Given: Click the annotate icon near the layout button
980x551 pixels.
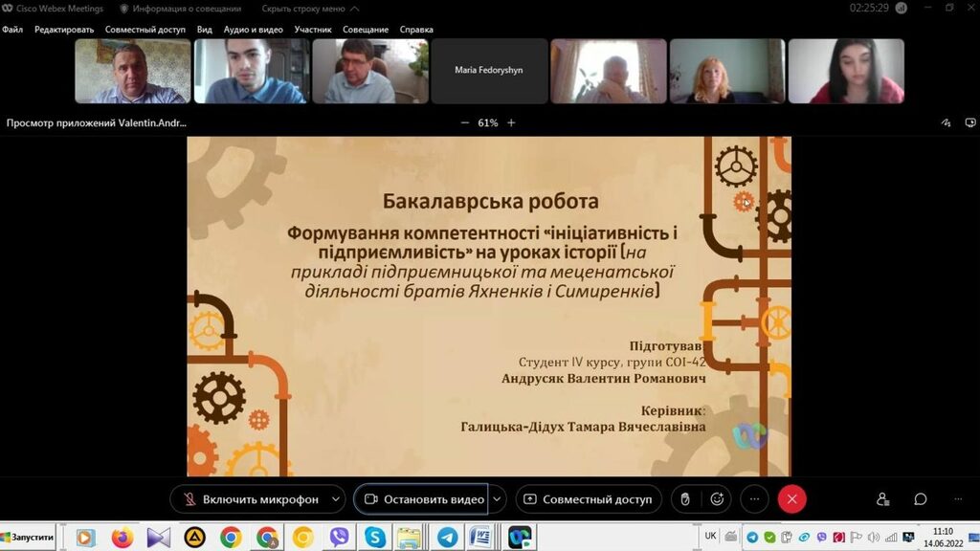Looking at the screenshot, I should [x=947, y=123].
